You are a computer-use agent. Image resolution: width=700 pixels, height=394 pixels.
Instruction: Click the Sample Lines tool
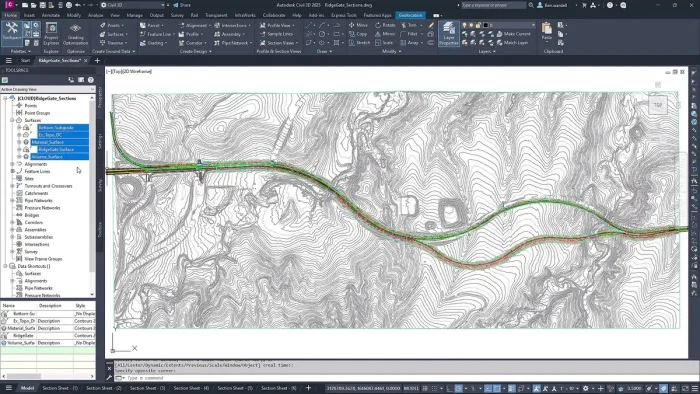coord(276,34)
